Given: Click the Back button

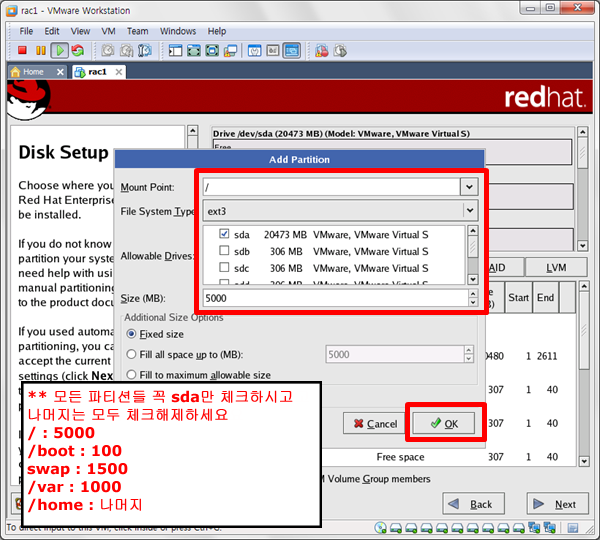Looking at the screenshot, I should [473, 504].
